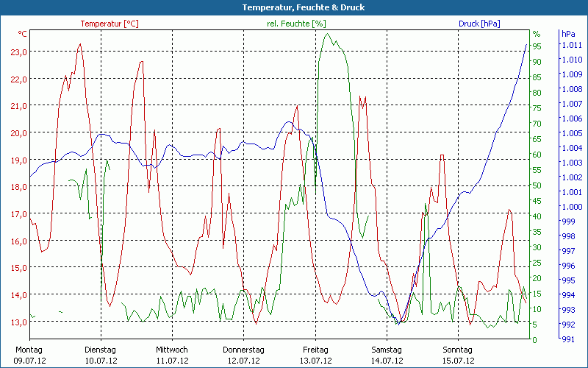Click the green % unit label

point(537,34)
